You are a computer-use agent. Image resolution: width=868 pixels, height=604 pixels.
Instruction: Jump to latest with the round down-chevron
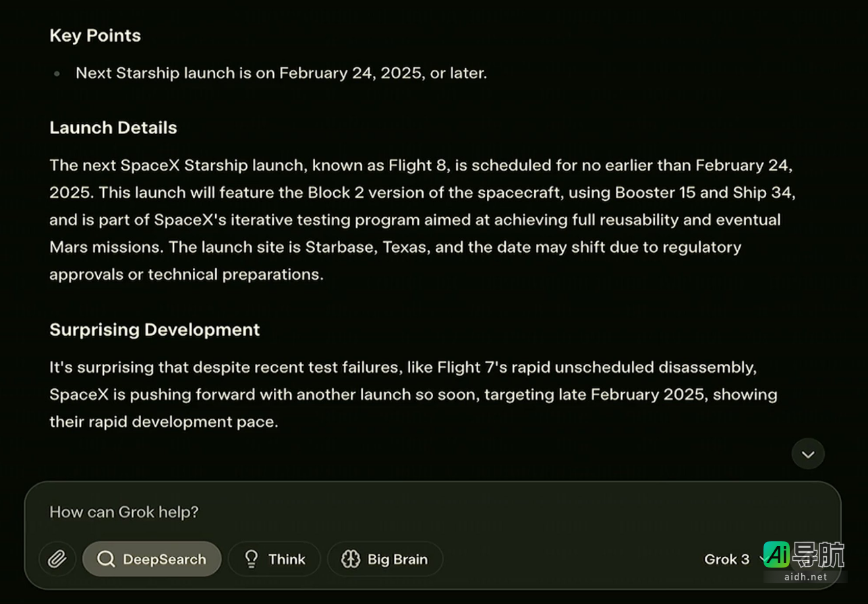coord(808,454)
